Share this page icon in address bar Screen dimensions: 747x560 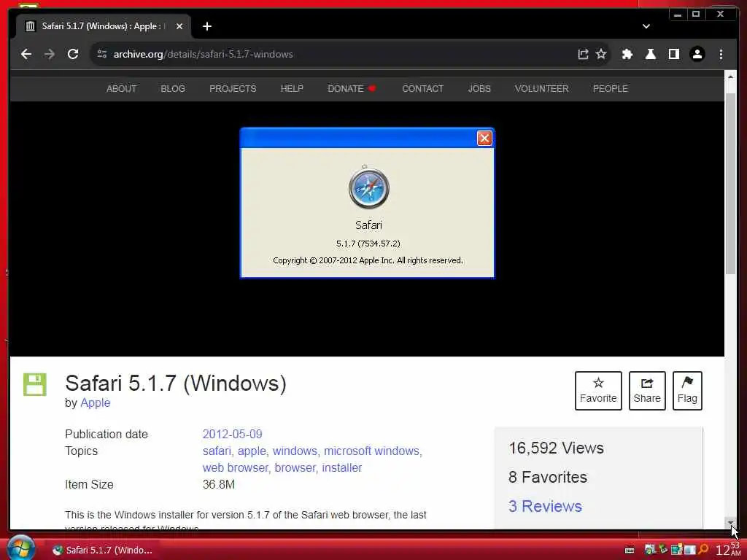pyautogui.click(x=583, y=54)
